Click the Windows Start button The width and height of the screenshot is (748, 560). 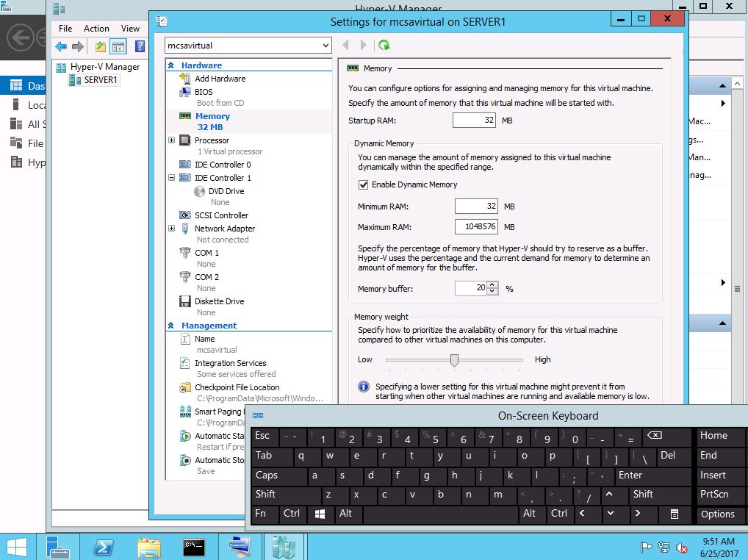[x=17, y=547]
